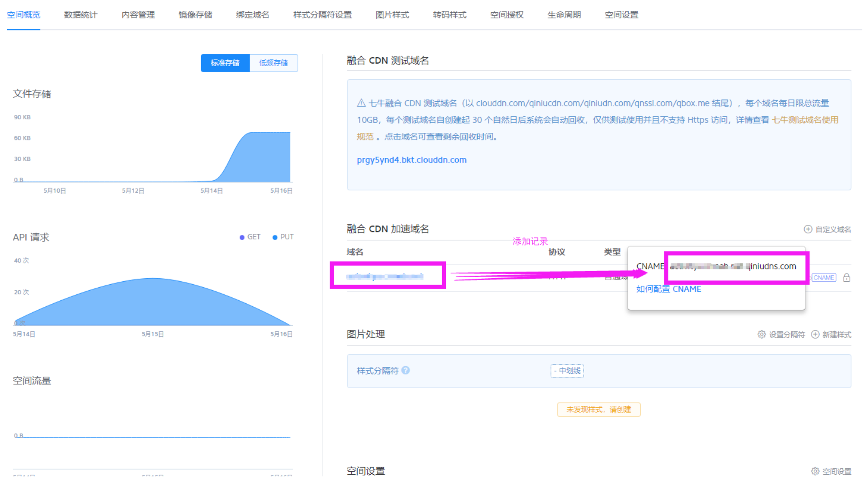Click the gear icon next to bottom 空间设置
This screenshot has width=868, height=487.
pos(815,471)
